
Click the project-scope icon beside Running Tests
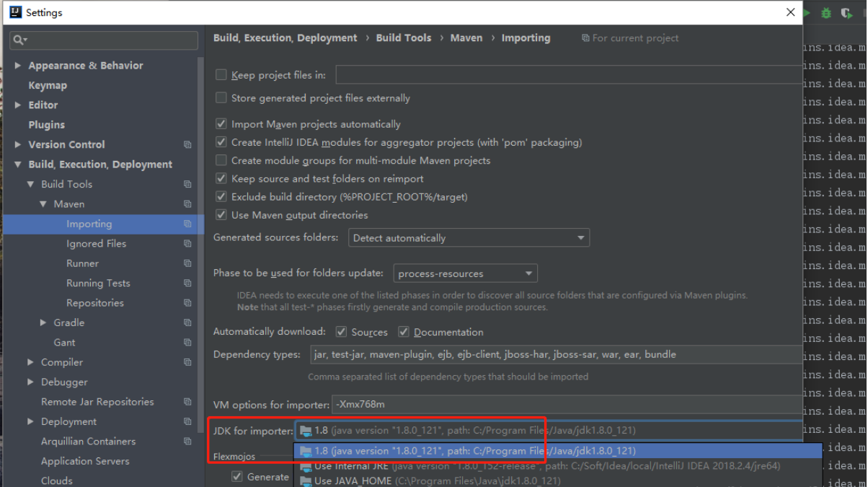pyautogui.click(x=187, y=284)
